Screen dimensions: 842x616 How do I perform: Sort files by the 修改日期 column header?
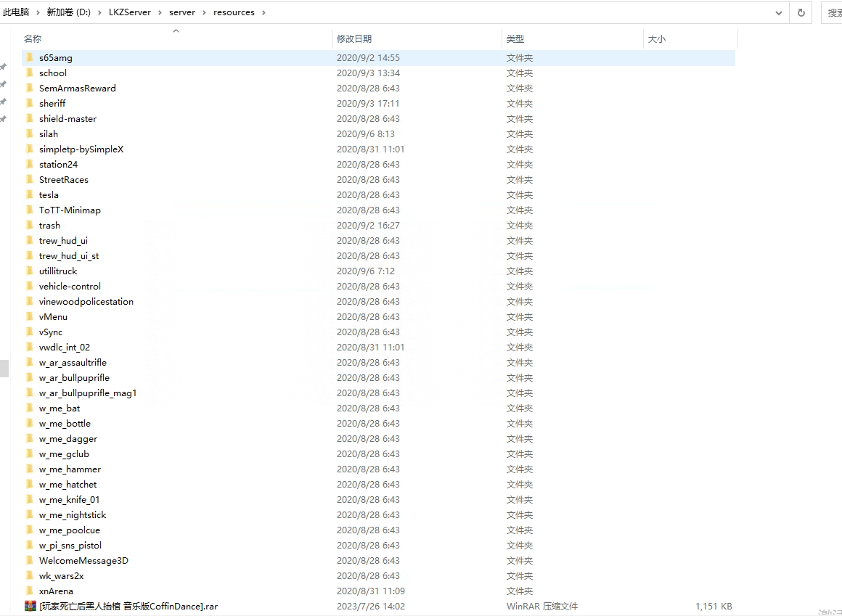(x=354, y=38)
